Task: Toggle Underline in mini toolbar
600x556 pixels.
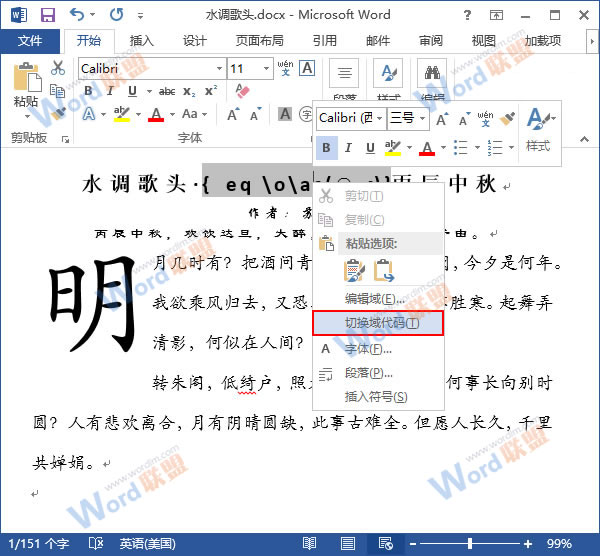Action: pos(370,148)
